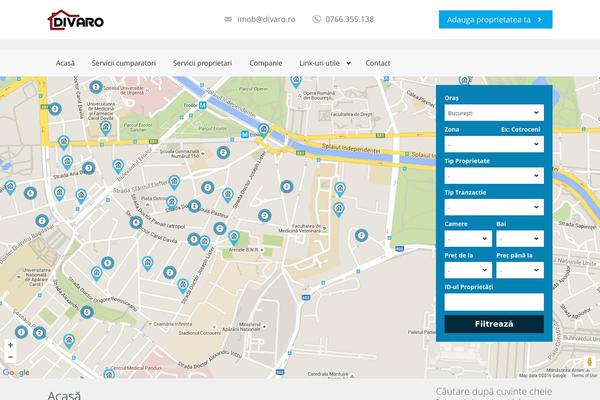Click the Eroilor metro M icon north of Parcul Eroilor
Viewport: 600px width, 400px height.
point(202,105)
